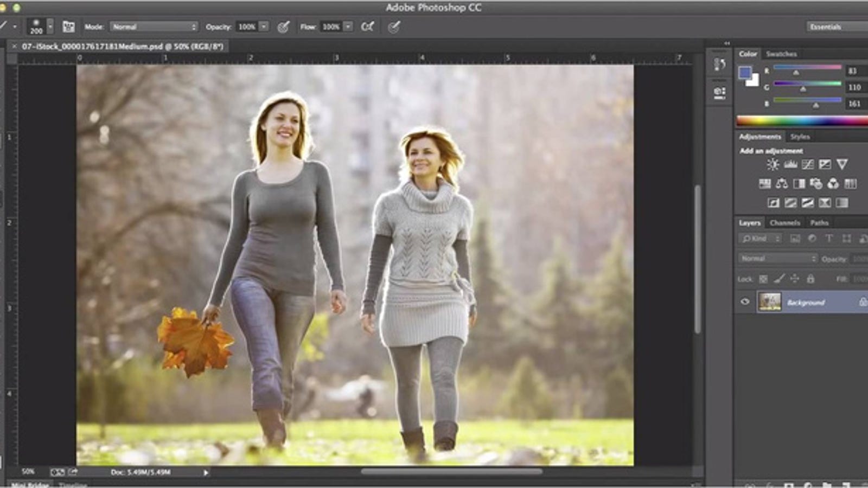Switch to the Styles tab
This screenshot has width=868, height=488.
tap(800, 137)
